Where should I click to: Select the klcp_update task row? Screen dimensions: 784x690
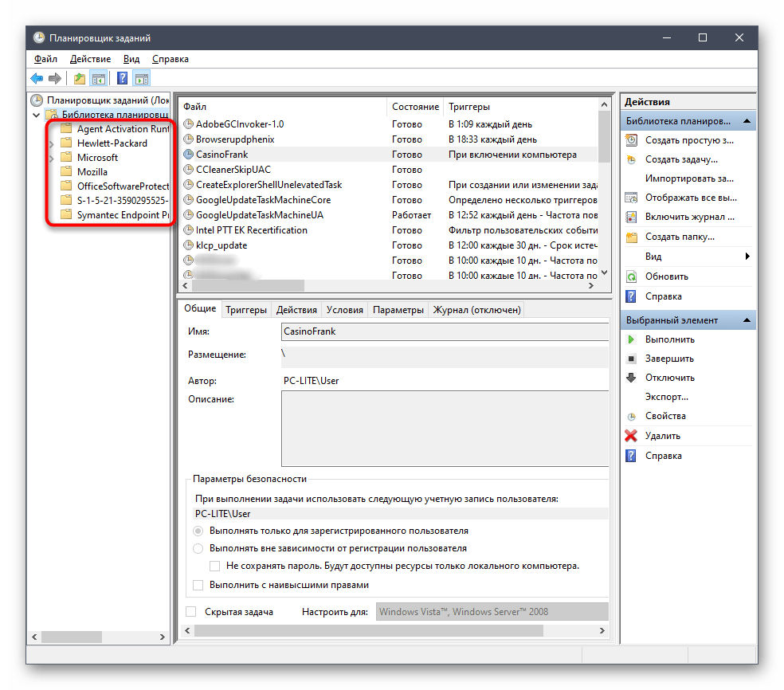(390, 245)
